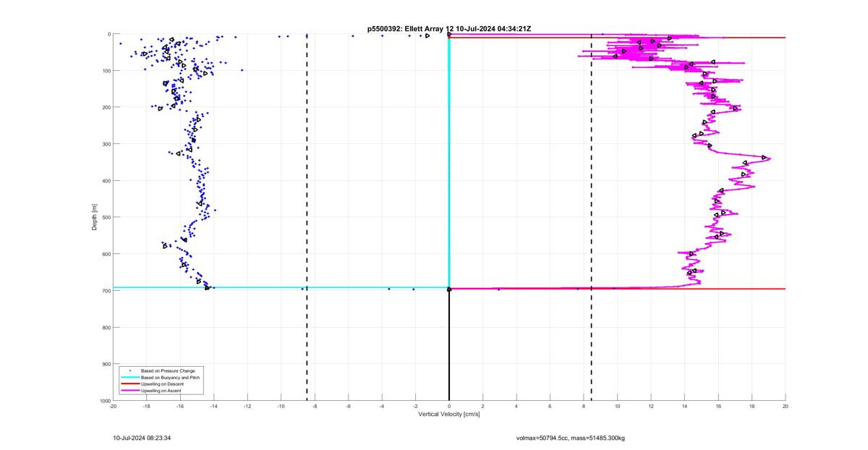The width and height of the screenshot is (868, 450).
Task: Click the x-axis tick label '0' below the plot
Action: [449, 406]
